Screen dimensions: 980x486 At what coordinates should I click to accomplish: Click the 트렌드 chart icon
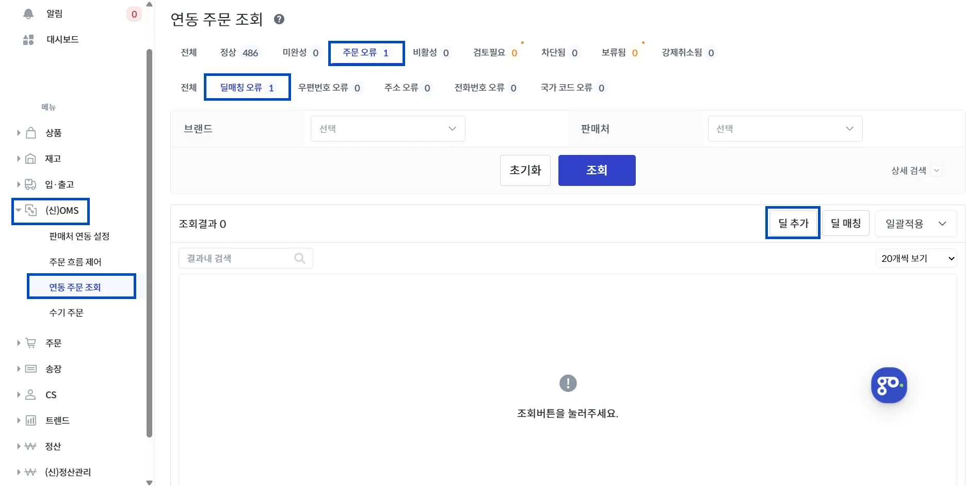(31, 420)
